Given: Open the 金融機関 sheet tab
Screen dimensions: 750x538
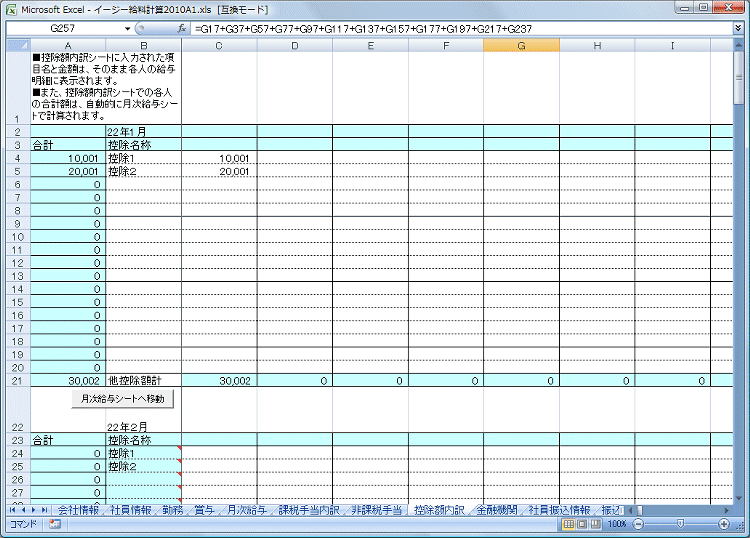Looking at the screenshot, I should point(497,509).
